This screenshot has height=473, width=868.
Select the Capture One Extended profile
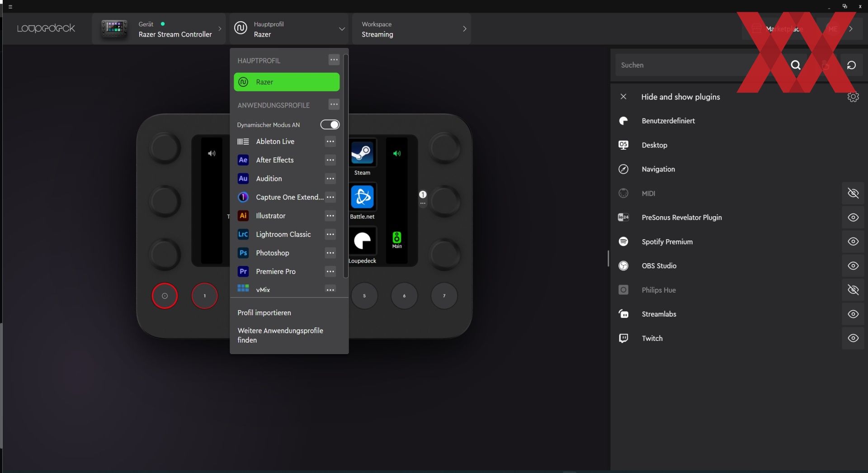280,197
